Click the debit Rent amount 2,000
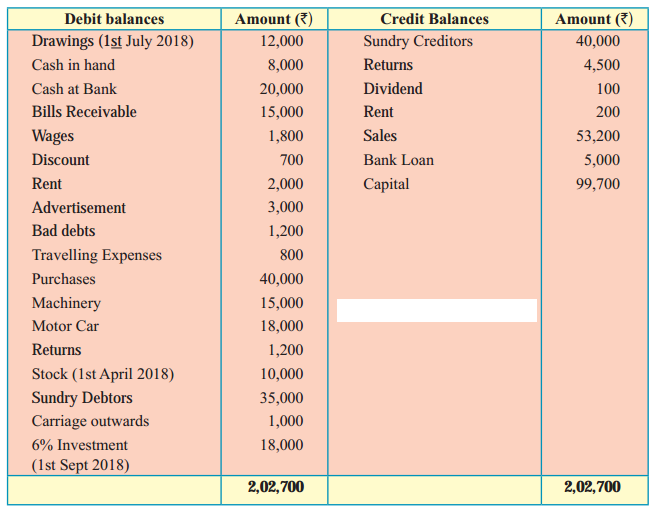 click(x=286, y=184)
